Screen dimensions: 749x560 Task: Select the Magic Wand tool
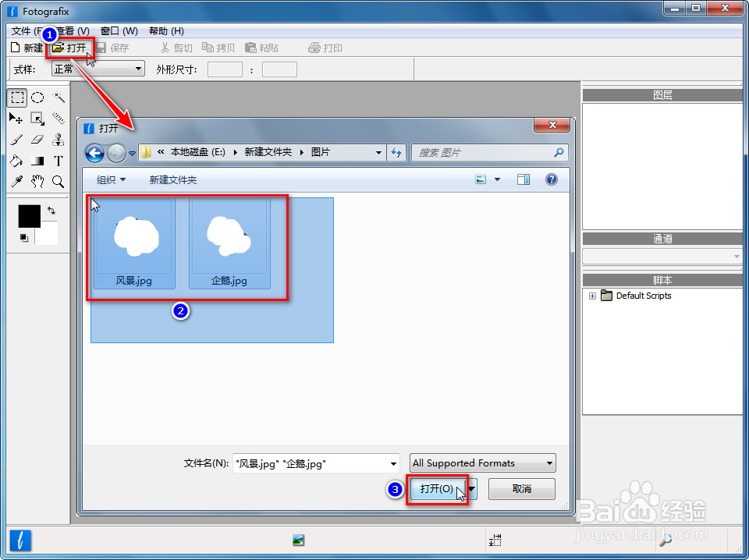[x=59, y=97]
